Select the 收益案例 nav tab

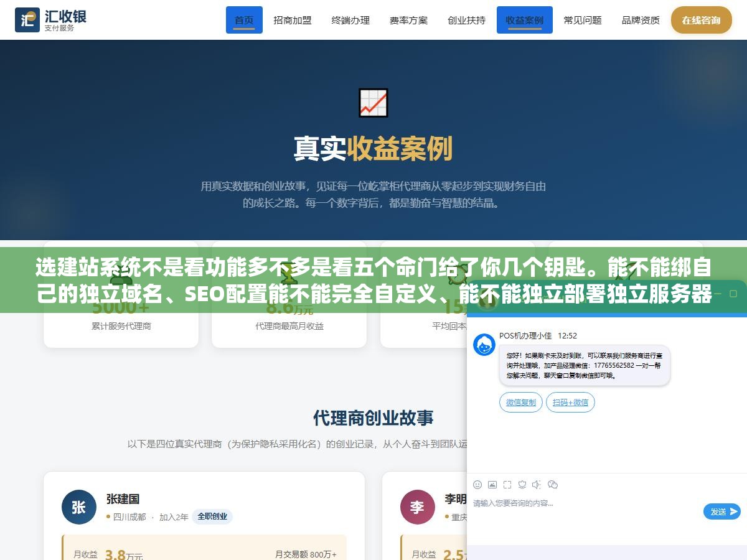click(525, 20)
